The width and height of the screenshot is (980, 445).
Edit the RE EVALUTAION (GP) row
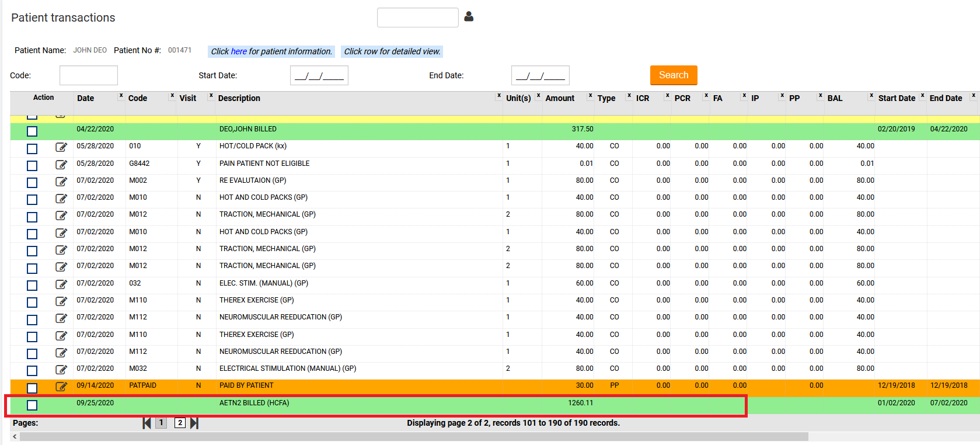click(61, 182)
